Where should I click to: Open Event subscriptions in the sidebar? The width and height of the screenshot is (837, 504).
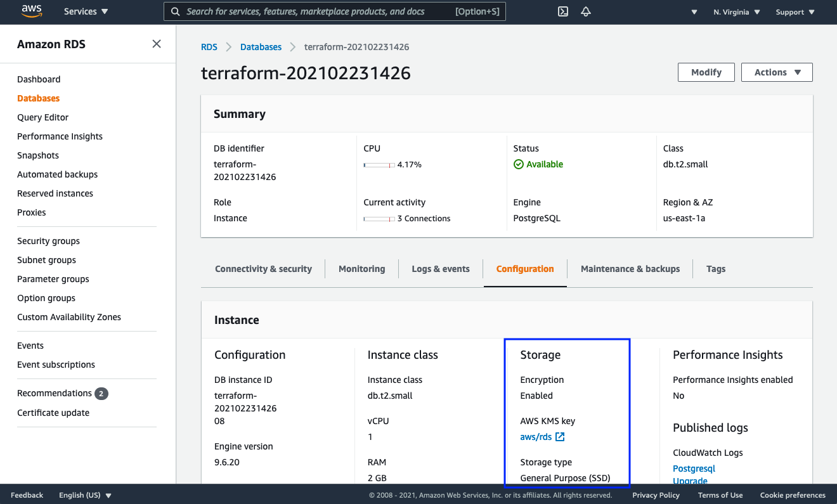click(x=56, y=365)
